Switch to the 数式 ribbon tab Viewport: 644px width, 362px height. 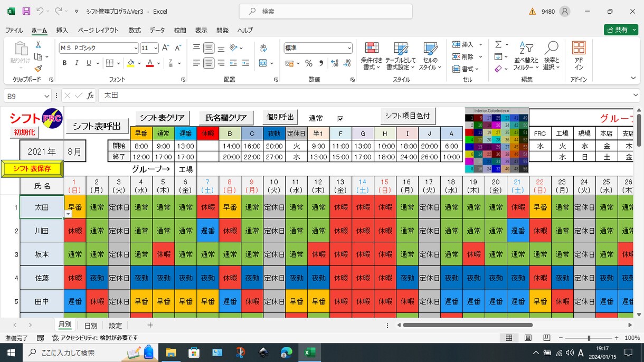click(135, 31)
